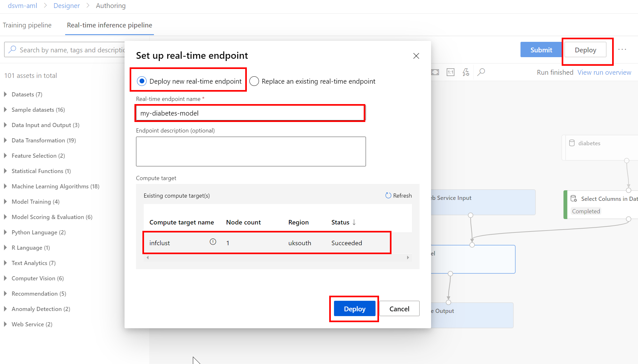
Task: Click the auto-layout lightning icon
Action: tap(466, 72)
